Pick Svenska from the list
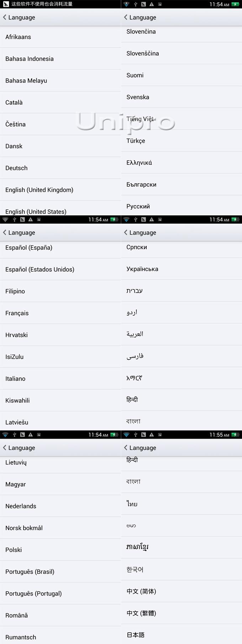The image size is (242, 644). 181,97
